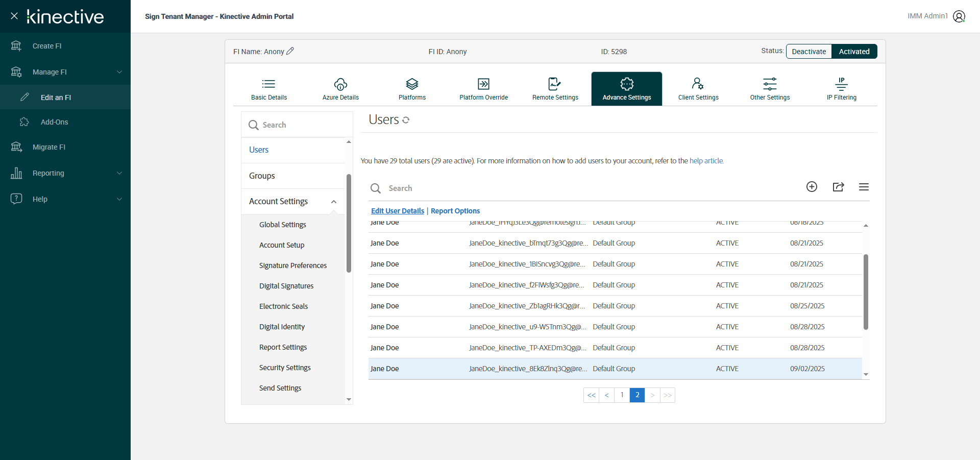Click the refresh icon next to Users heading
The height and width of the screenshot is (460, 980).
coord(406,120)
